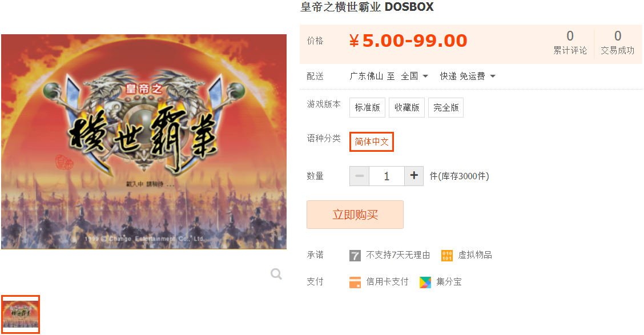Viewport: 644px width, 335px height.
Task: Click the no 7-day return icon
Action: click(355, 255)
